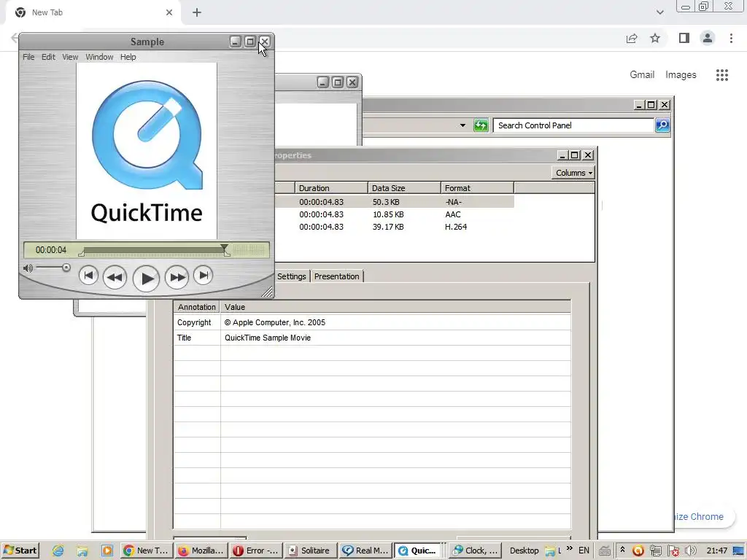Select the row with data size 50.3 KB
Viewport: 747px width, 560px height.
[395, 202]
